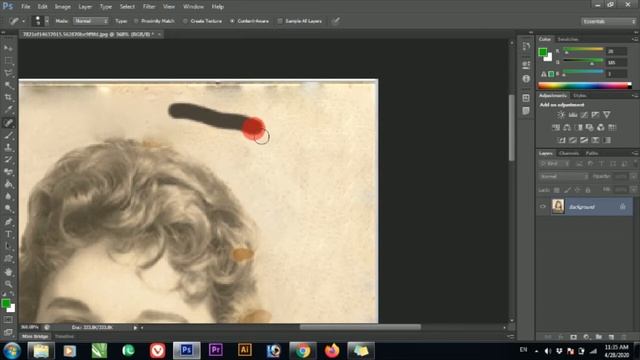The height and width of the screenshot is (360, 640).
Task: Select the Horizontal Type tool
Action: coord(8,234)
